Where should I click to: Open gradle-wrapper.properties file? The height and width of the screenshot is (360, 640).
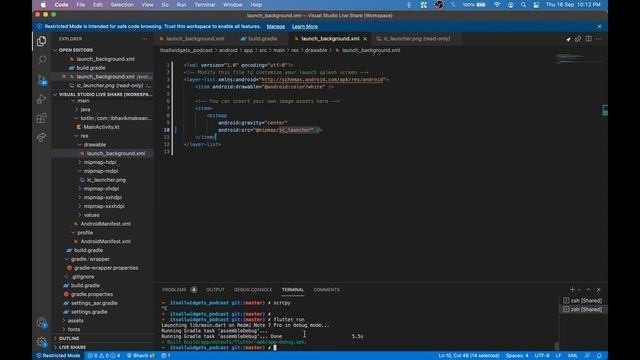click(106, 268)
